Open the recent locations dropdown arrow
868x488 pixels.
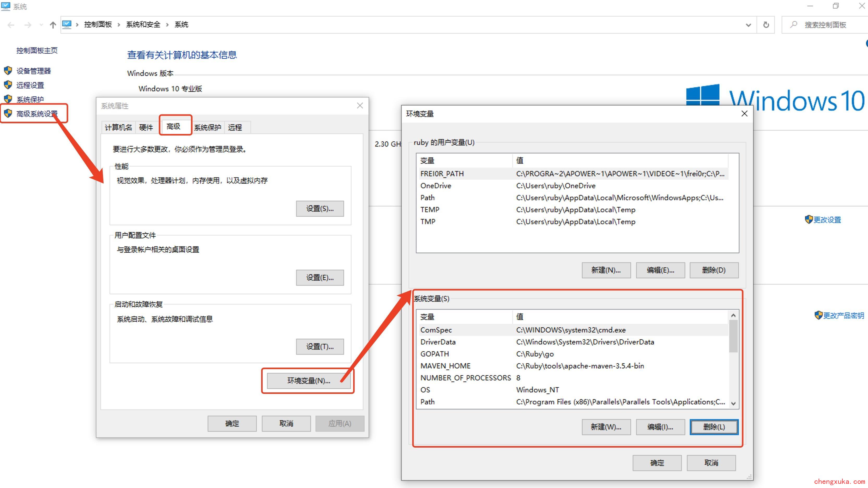click(41, 25)
